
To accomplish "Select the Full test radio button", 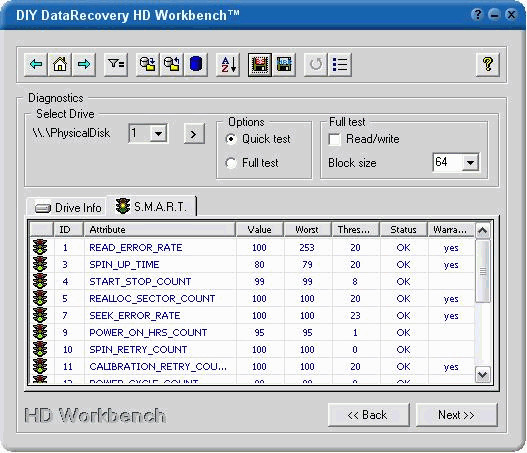I will (231, 163).
